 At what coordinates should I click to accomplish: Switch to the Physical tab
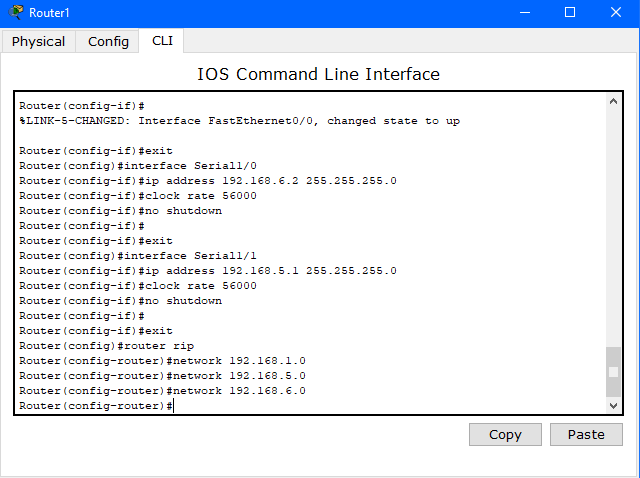click(38, 41)
